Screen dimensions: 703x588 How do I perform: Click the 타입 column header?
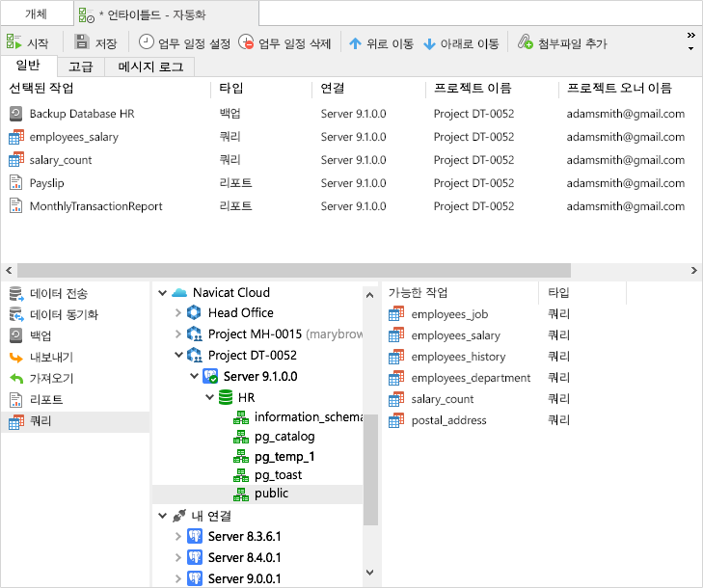(x=231, y=89)
